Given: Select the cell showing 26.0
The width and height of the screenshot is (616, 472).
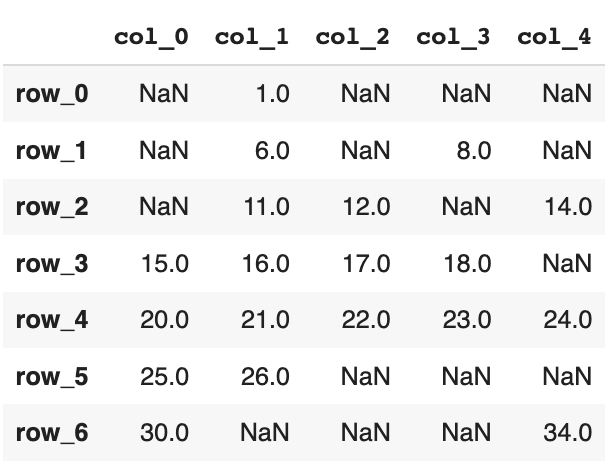Looking at the screenshot, I should point(265,377).
